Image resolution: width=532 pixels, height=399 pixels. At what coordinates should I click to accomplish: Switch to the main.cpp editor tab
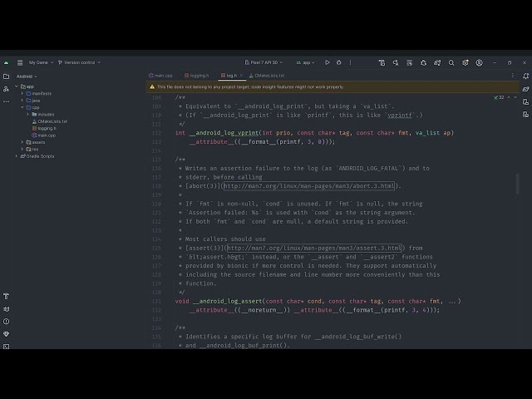pos(160,76)
